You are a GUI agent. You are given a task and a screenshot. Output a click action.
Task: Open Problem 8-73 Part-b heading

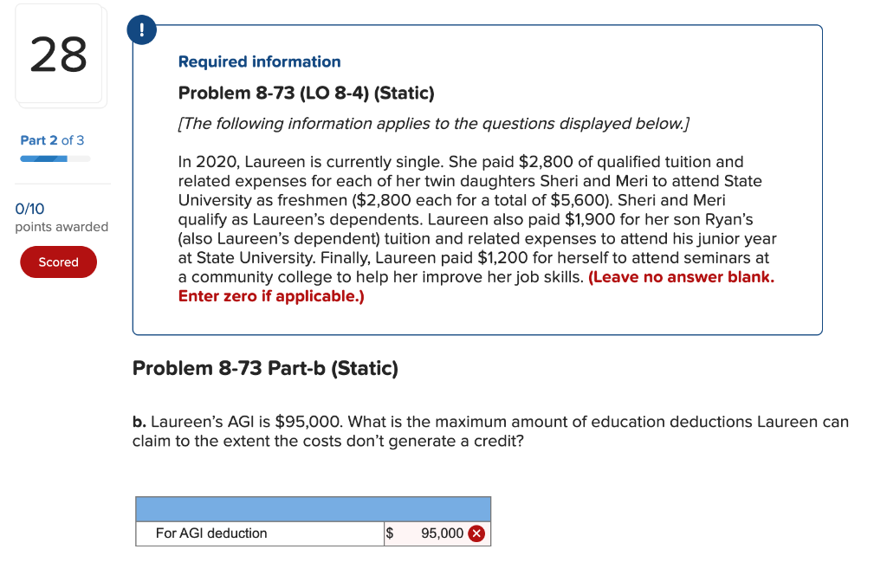click(x=264, y=368)
